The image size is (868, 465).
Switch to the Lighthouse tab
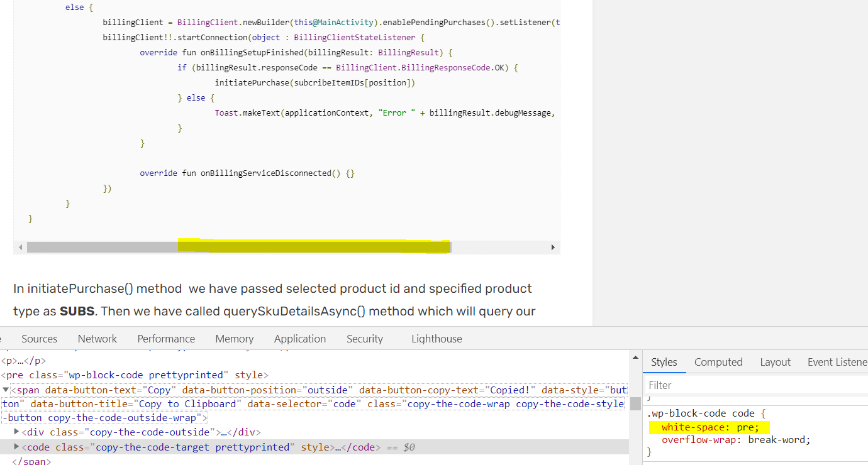click(x=437, y=339)
